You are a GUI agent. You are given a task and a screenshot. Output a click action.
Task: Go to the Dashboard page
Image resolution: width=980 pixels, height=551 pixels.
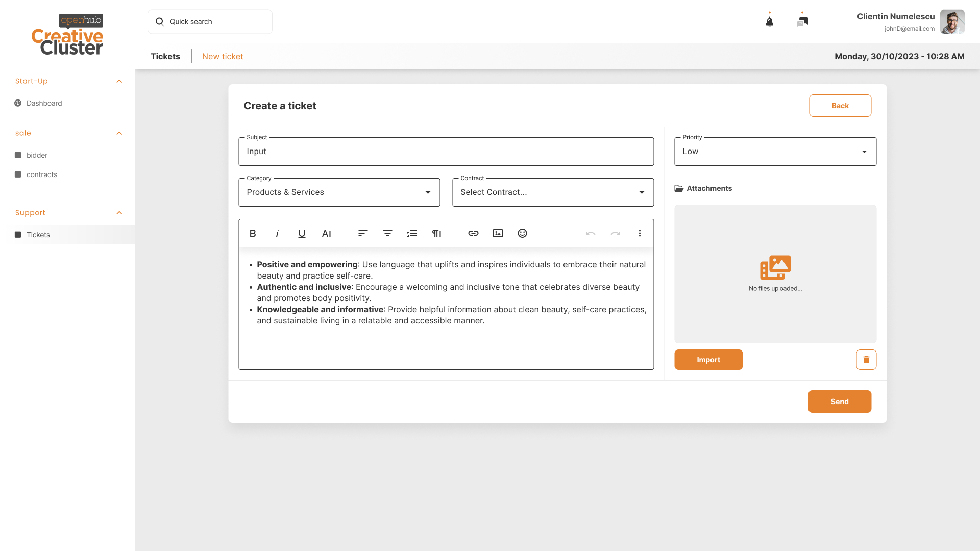pyautogui.click(x=44, y=103)
